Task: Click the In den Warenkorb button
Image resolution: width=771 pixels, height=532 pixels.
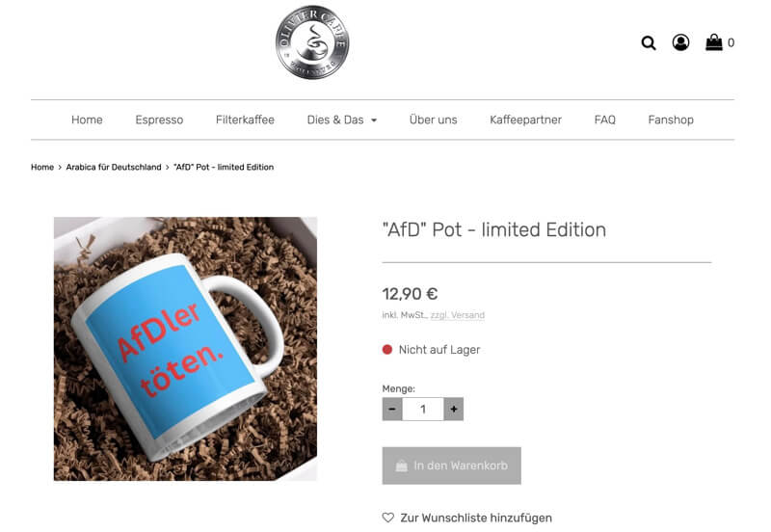Action: pyautogui.click(x=451, y=465)
